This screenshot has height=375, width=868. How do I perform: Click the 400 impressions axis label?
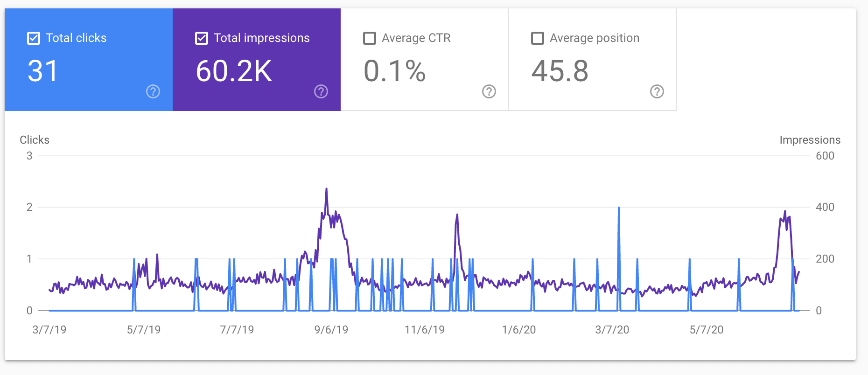click(x=825, y=207)
